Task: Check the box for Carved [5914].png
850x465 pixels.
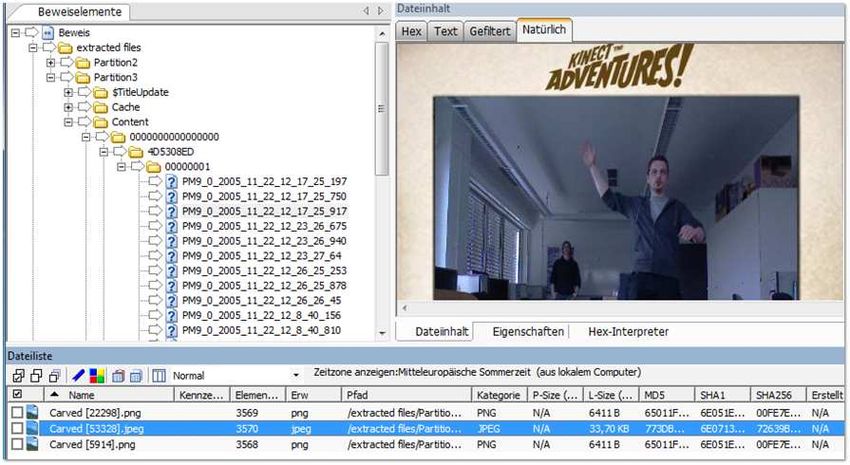Action: click(17, 444)
